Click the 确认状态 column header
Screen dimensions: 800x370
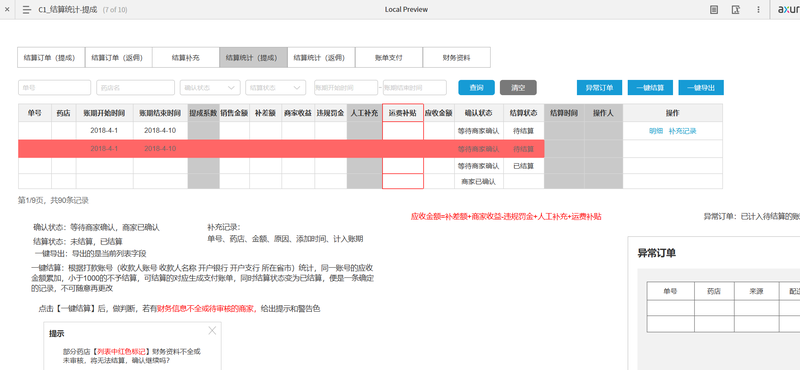[479, 113]
